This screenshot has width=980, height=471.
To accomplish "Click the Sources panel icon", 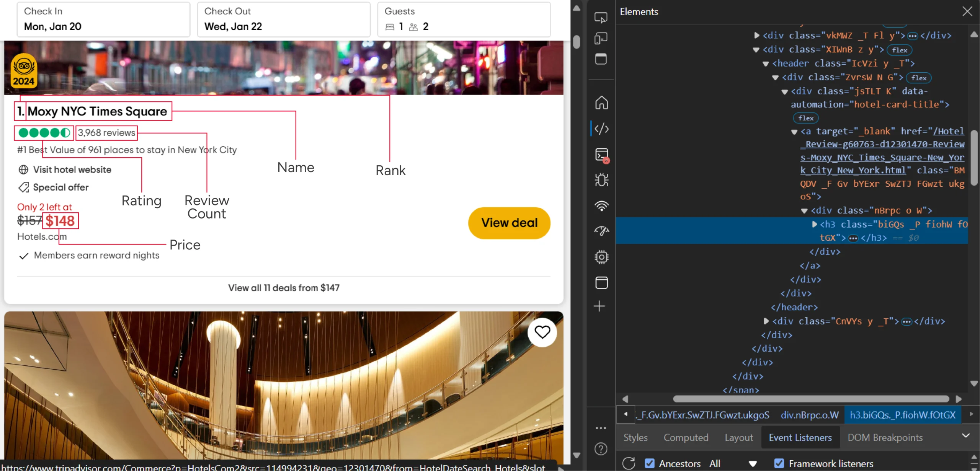I will coord(601,129).
